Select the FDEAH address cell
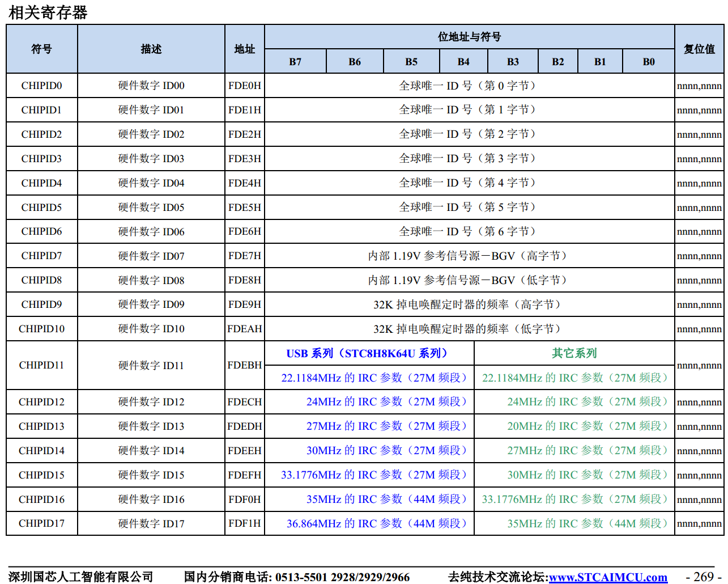728x584 pixels. (245, 329)
